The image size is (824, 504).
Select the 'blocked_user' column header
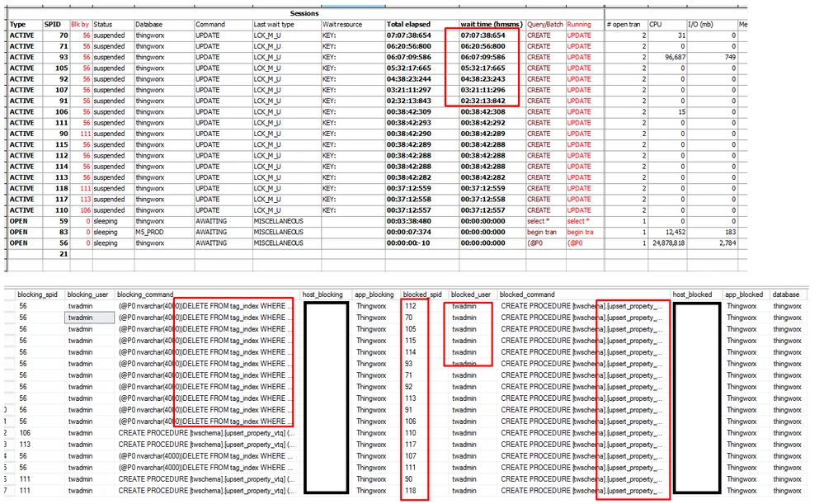click(x=470, y=294)
